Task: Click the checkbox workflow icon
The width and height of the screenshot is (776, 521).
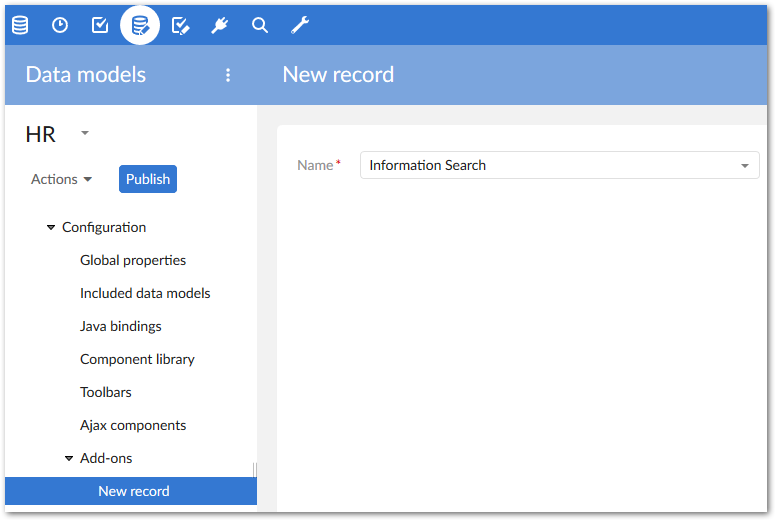Action: click(x=100, y=25)
